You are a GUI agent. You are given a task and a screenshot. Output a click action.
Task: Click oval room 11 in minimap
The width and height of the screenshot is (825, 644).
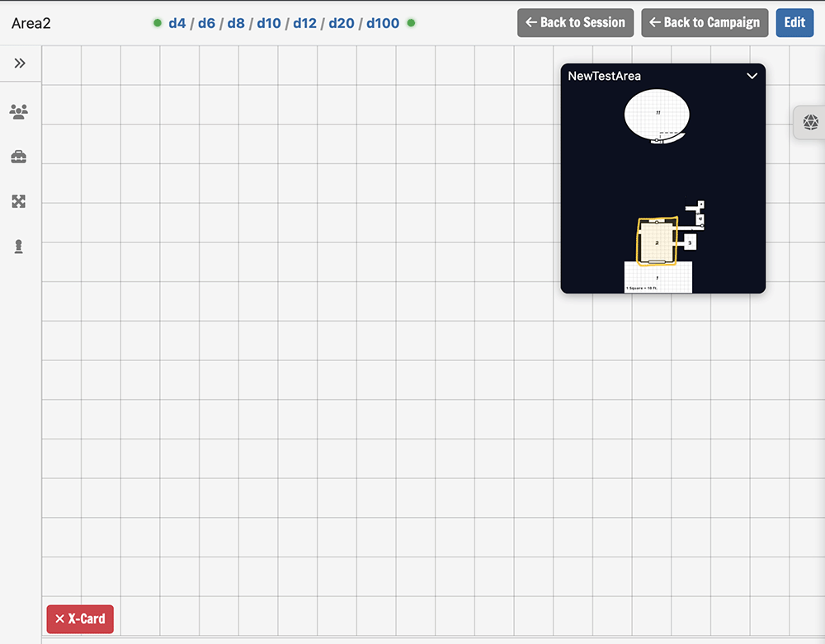657,114
